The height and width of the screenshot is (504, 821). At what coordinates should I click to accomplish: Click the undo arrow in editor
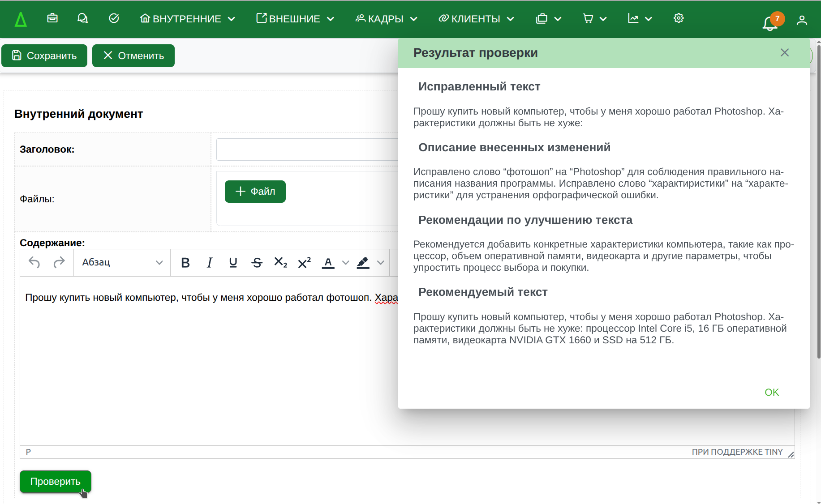[x=34, y=262]
